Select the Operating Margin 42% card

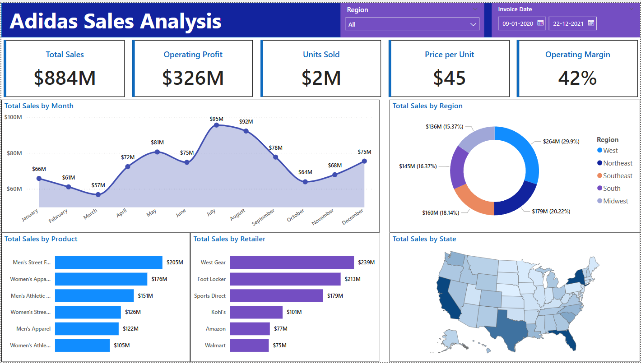pyautogui.click(x=577, y=68)
